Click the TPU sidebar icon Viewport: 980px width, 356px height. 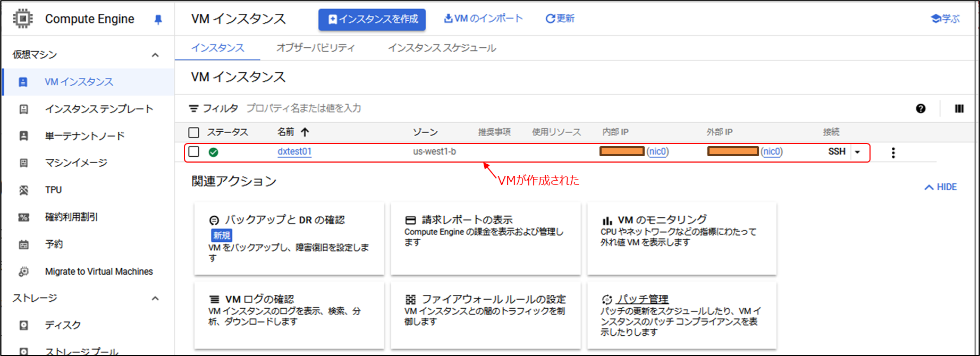(x=23, y=190)
